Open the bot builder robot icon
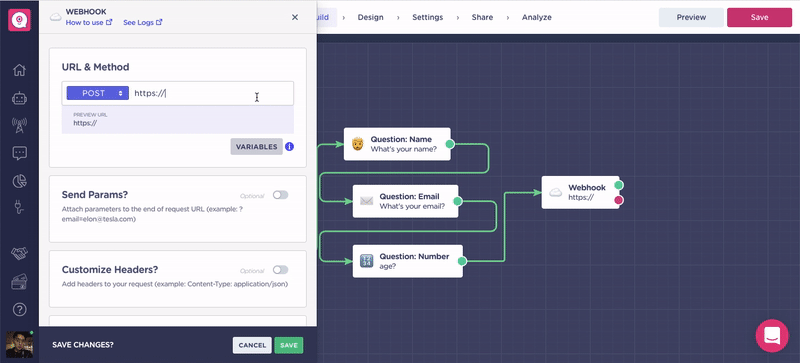This screenshot has width=800, height=363. point(19,99)
